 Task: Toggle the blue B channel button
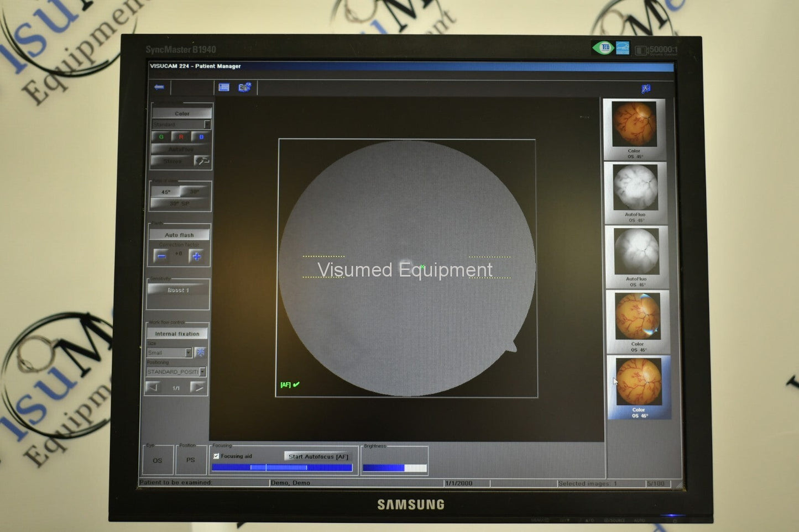201,136
